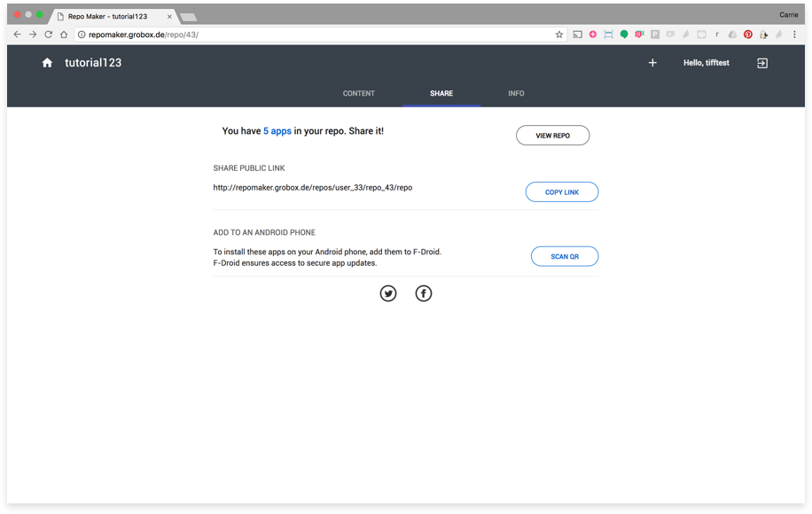Click the Cast icon in the browser toolbar

pos(577,35)
